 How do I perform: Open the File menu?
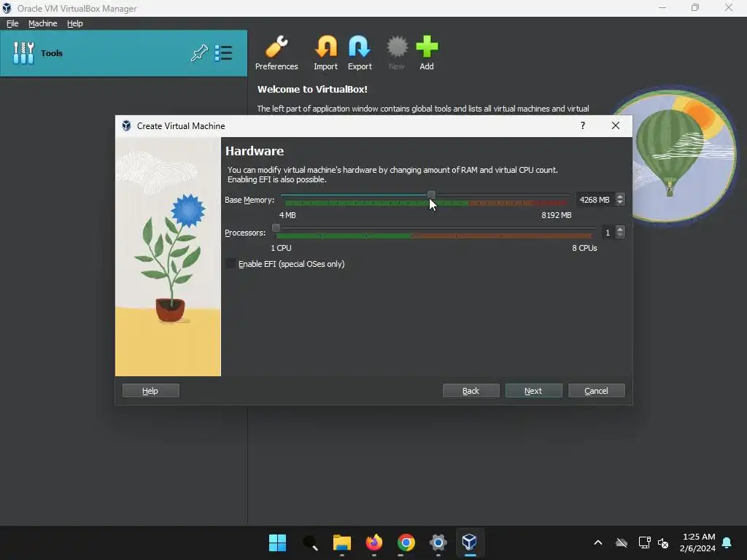[12, 23]
